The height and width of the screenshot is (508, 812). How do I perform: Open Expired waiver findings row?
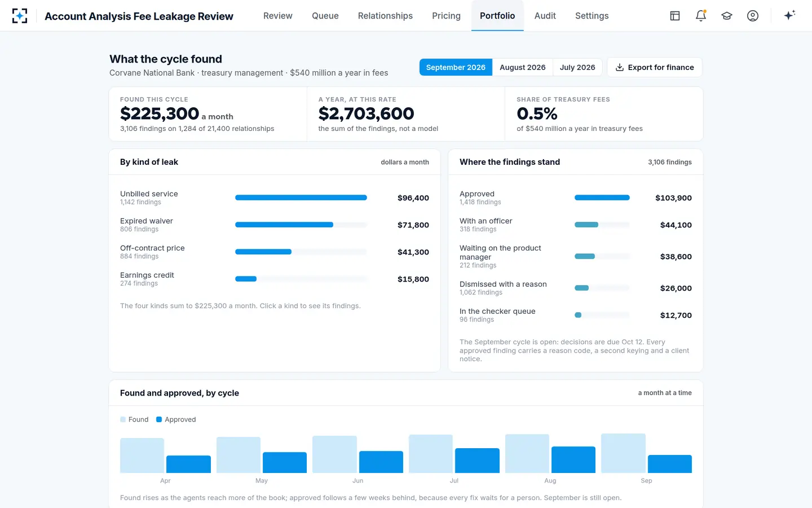click(x=275, y=225)
